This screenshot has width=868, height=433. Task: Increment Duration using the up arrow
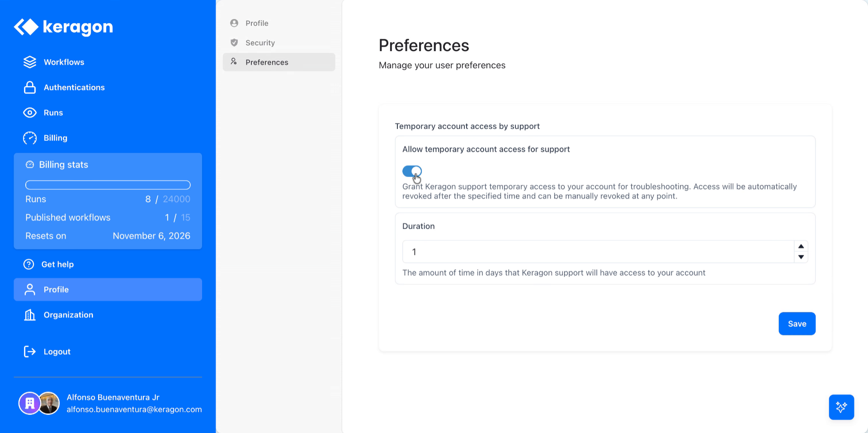(800, 246)
